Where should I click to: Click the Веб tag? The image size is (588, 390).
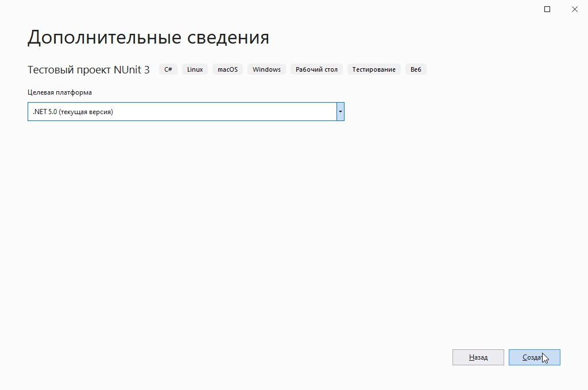[x=416, y=69]
